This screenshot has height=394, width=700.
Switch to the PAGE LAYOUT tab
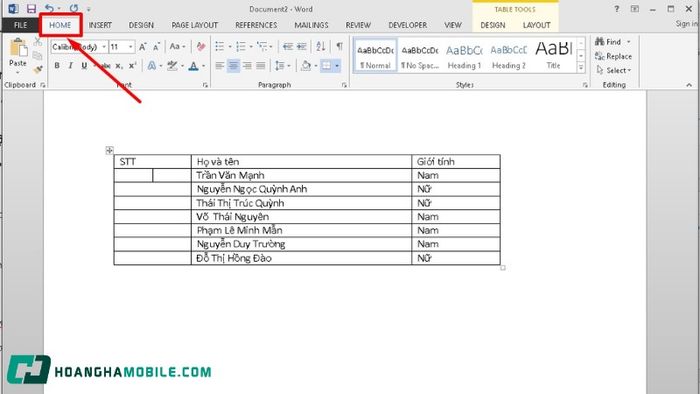coord(195,25)
